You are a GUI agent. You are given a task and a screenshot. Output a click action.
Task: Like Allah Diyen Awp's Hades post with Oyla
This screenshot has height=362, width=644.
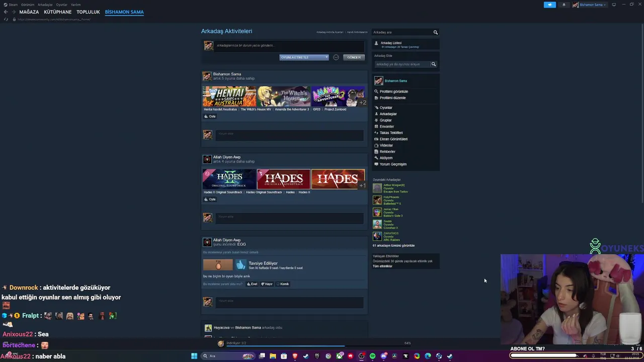click(x=210, y=199)
